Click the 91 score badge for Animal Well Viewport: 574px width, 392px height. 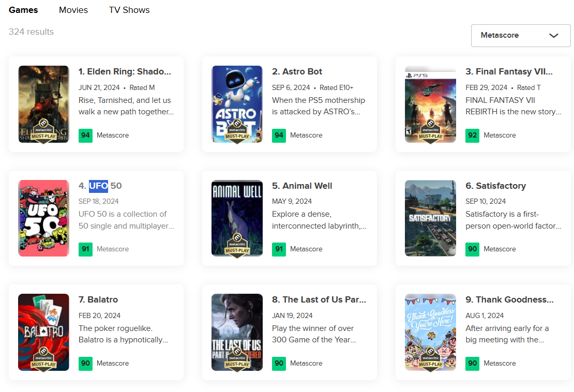click(x=279, y=249)
